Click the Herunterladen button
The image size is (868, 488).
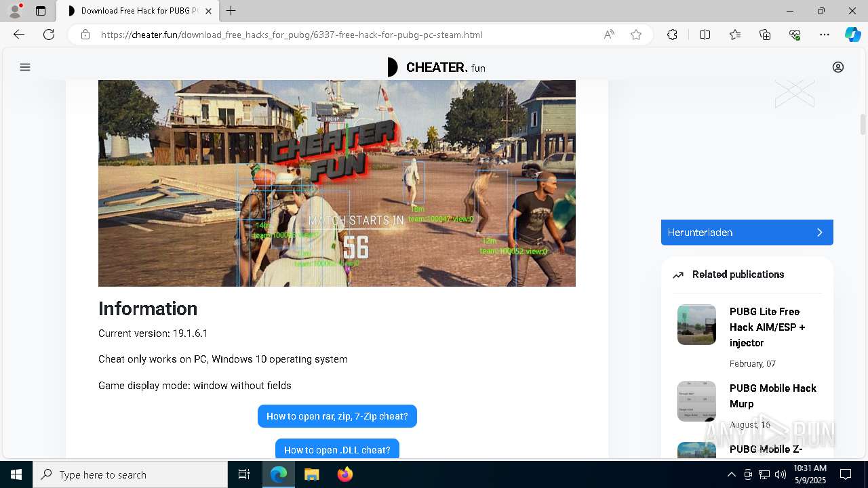(x=747, y=232)
